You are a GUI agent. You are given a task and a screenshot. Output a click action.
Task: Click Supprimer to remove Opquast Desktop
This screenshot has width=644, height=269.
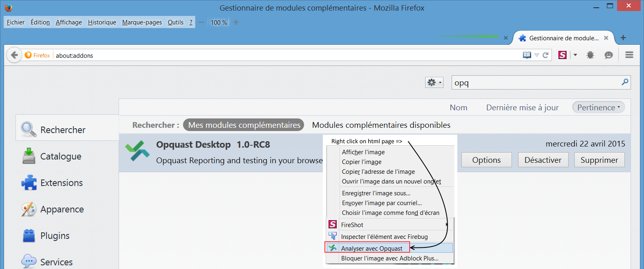(x=599, y=160)
